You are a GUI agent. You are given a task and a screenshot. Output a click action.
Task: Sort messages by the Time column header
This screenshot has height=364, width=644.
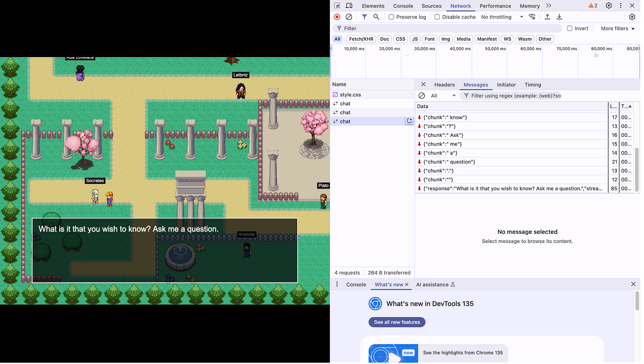pos(626,106)
